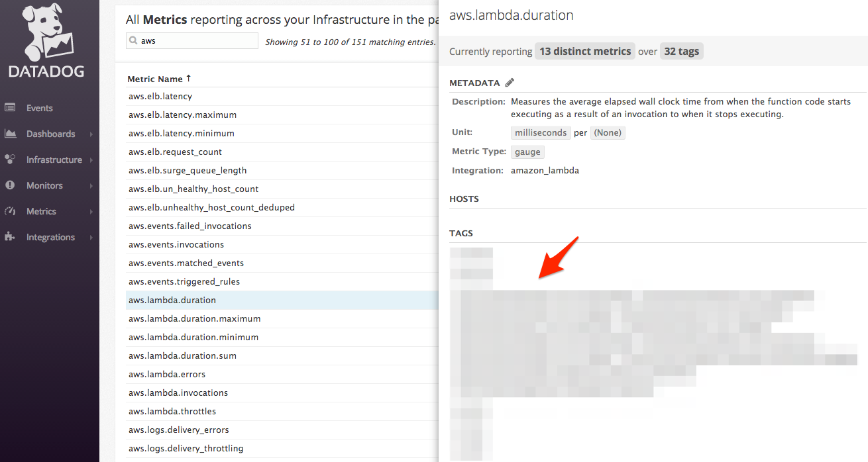Screen dimensions: 868x462
Task: Expand the Integrations submenu arrow
Action: point(91,238)
